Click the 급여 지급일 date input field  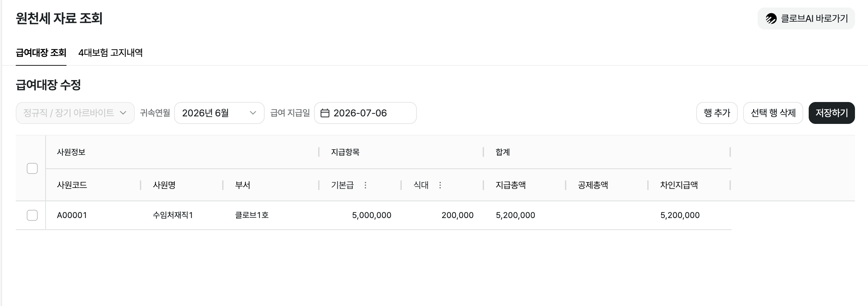click(365, 113)
